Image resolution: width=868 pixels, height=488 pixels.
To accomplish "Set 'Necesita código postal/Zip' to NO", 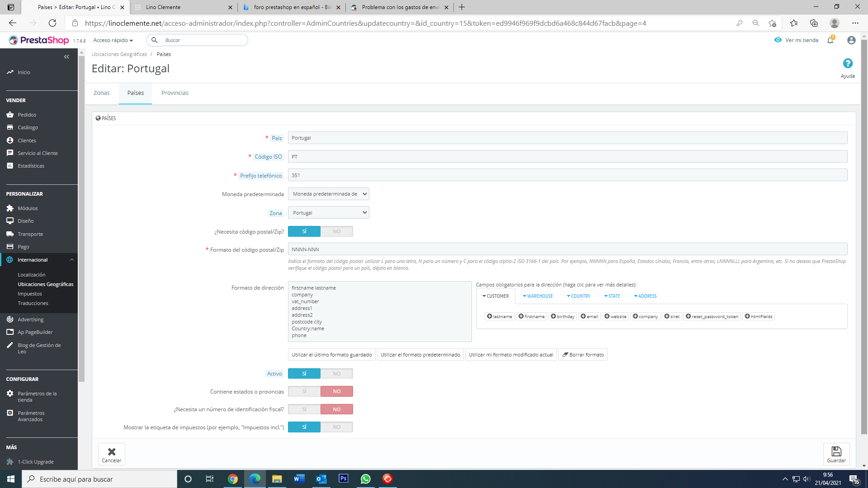I will (337, 231).
